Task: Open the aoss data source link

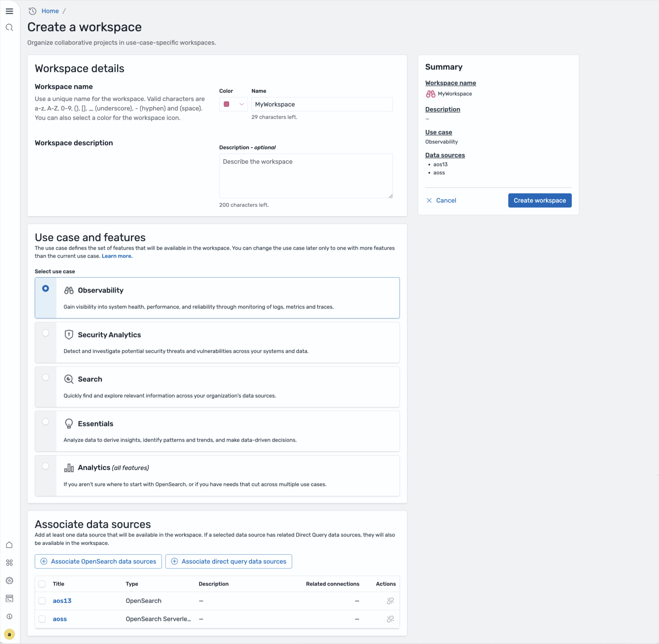Action: point(60,619)
